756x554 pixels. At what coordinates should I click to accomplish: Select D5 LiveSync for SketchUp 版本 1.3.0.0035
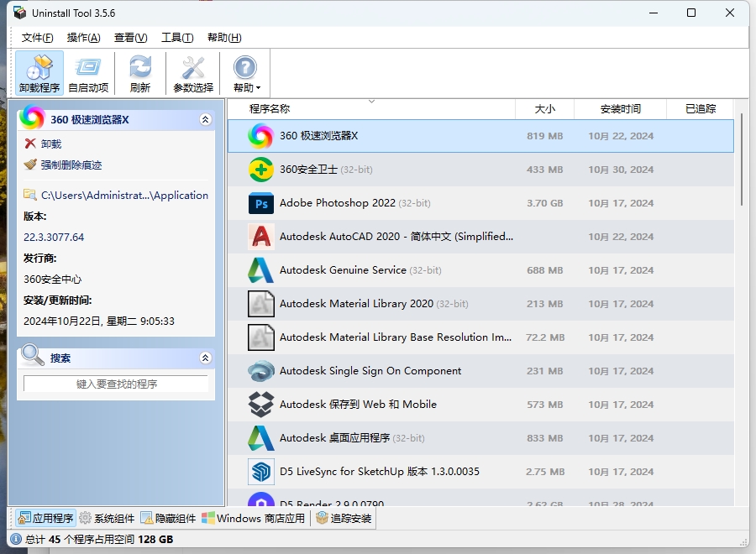coord(480,472)
